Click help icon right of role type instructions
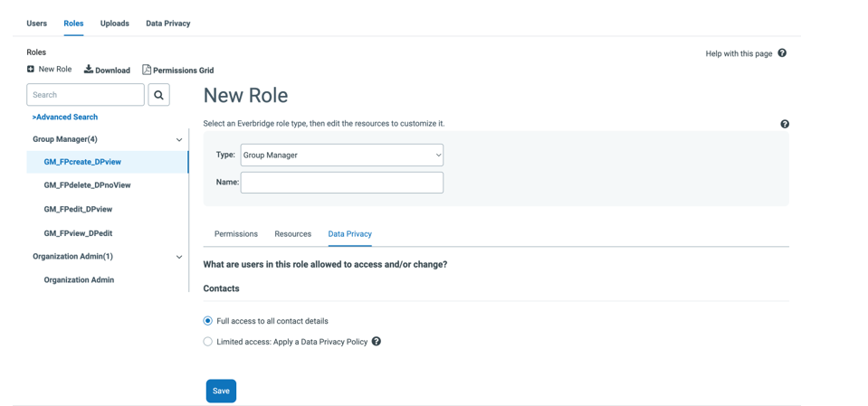The width and height of the screenshot is (868, 406). (785, 124)
